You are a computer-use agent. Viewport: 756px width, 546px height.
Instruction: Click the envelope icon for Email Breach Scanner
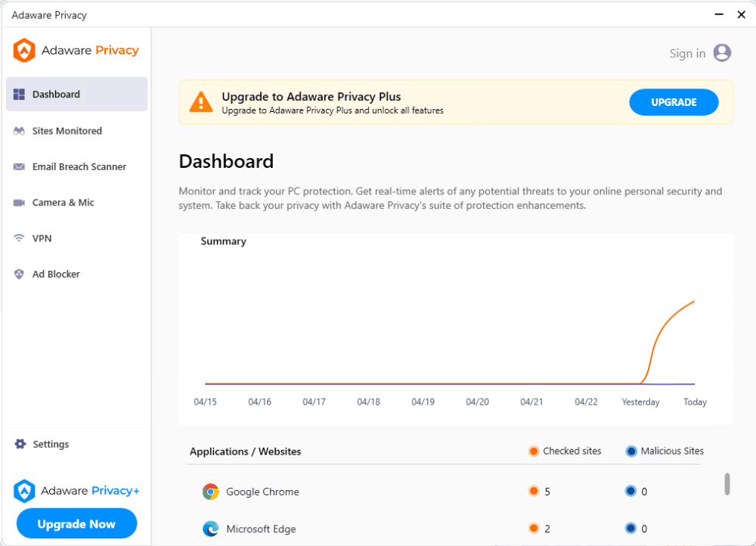pyautogui.click(x=20, y=167)
